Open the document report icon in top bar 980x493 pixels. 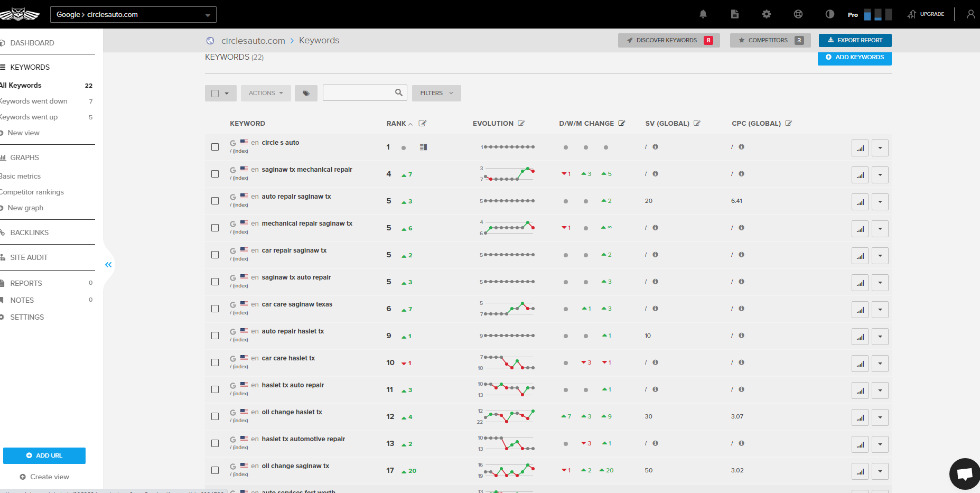735,14
